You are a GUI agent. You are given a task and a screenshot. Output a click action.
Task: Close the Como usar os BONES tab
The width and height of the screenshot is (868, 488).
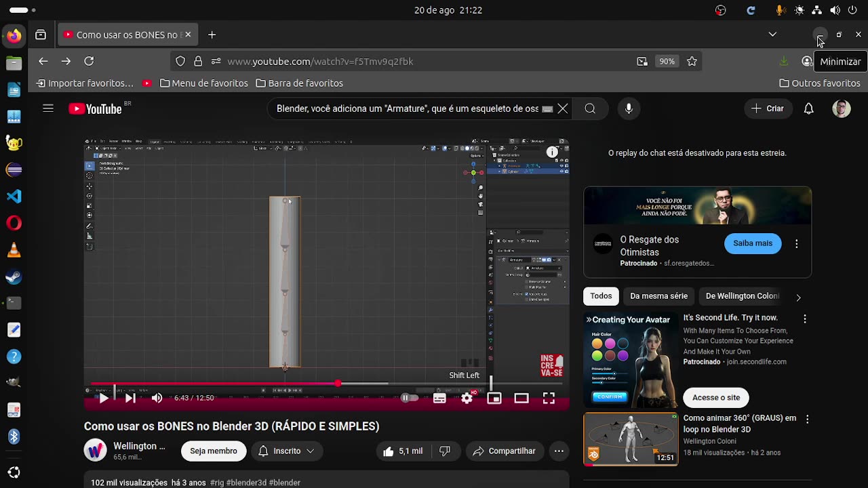pyautogui.click(x=188, y=35)
